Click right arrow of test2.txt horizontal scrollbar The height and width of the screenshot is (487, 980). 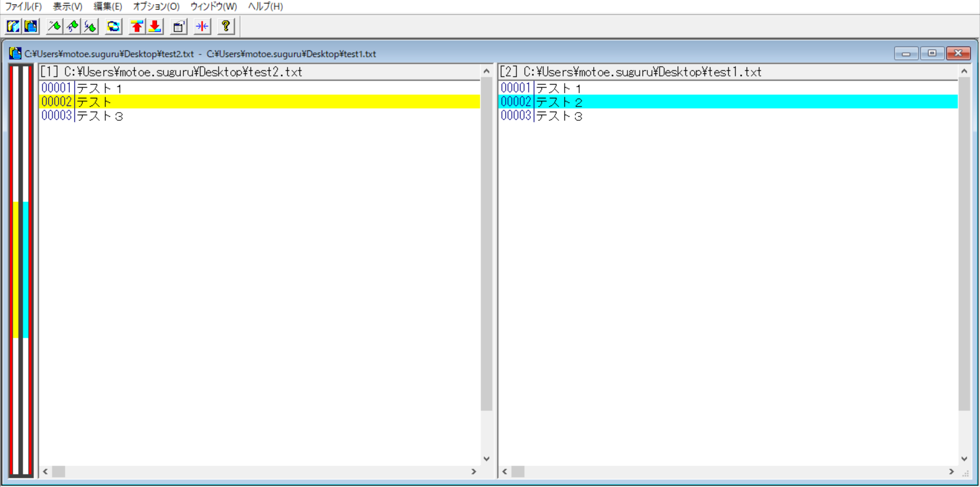(x=474, y=472)
